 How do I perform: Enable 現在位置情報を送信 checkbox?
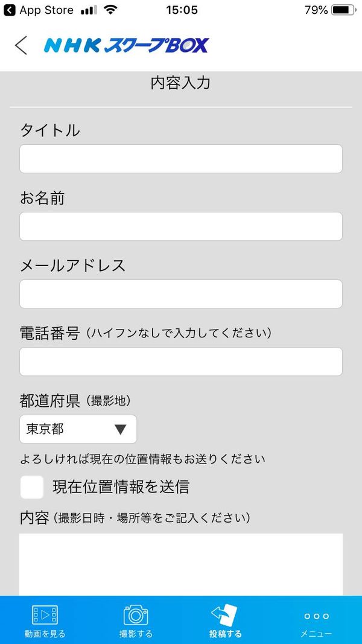pos(31,487)
